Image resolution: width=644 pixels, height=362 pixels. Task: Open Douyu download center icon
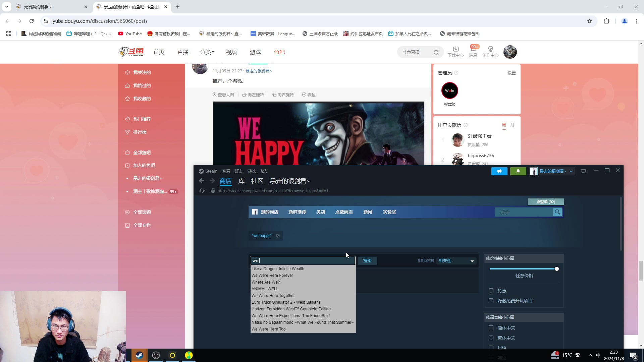455,51
